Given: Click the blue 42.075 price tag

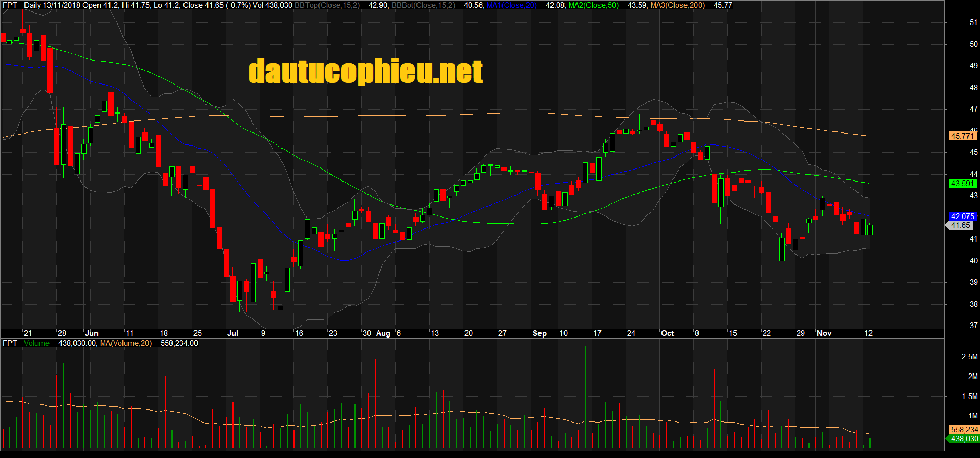Looking at the screenshot, I should [x=962, y=216].
